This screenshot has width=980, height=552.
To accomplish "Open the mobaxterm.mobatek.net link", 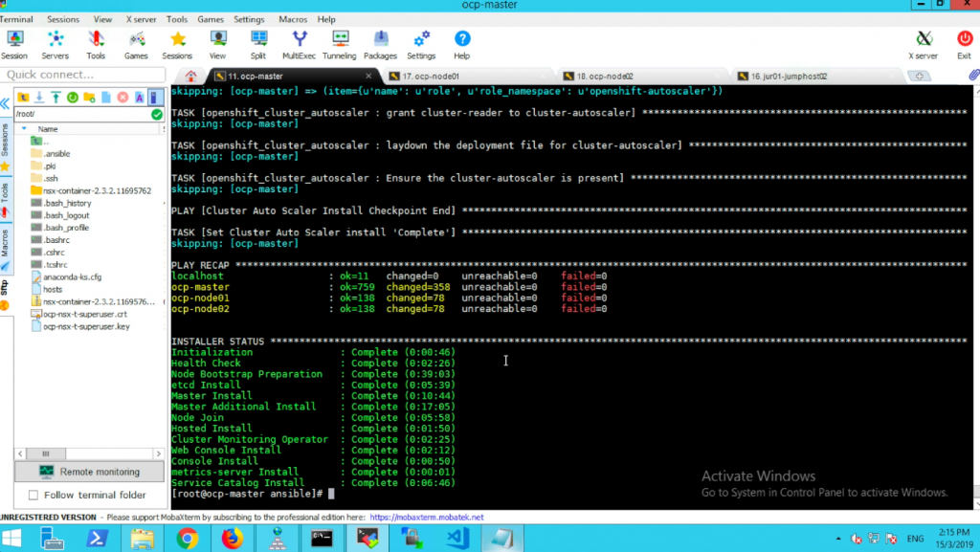I will pos(426,517).
